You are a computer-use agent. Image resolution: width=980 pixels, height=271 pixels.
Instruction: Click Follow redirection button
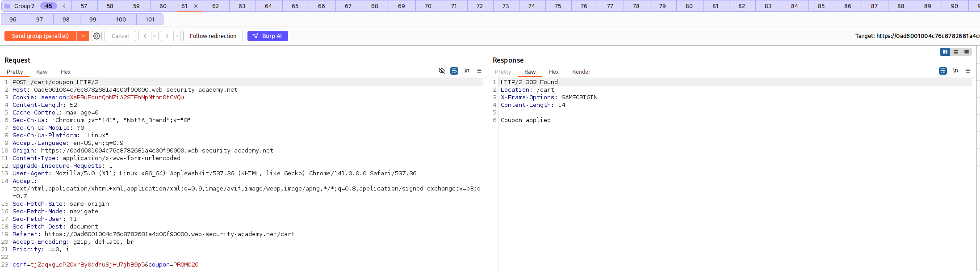point(213,36)
